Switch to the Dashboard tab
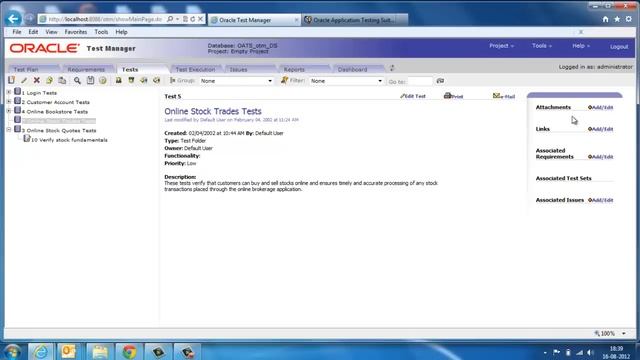 pos(353,69)
